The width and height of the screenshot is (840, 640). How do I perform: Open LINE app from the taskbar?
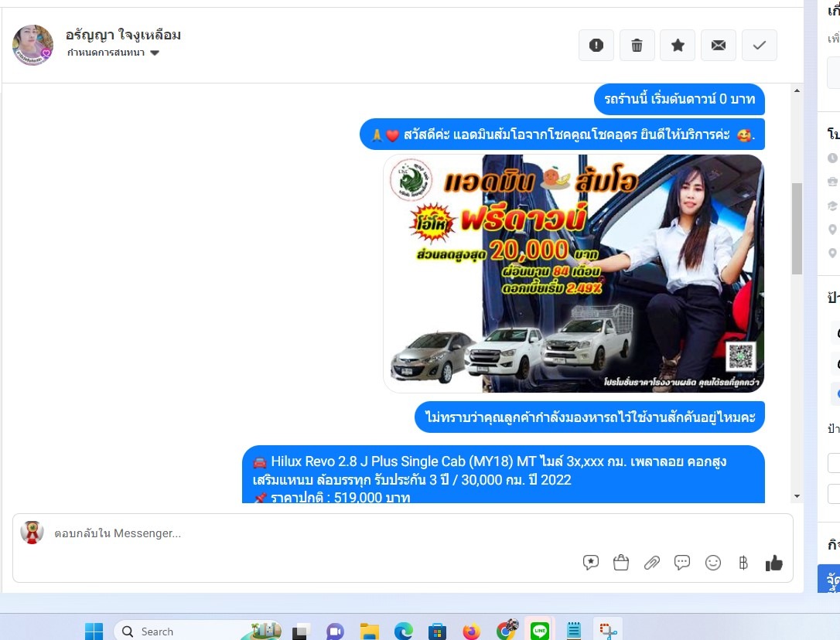[540, 631]
